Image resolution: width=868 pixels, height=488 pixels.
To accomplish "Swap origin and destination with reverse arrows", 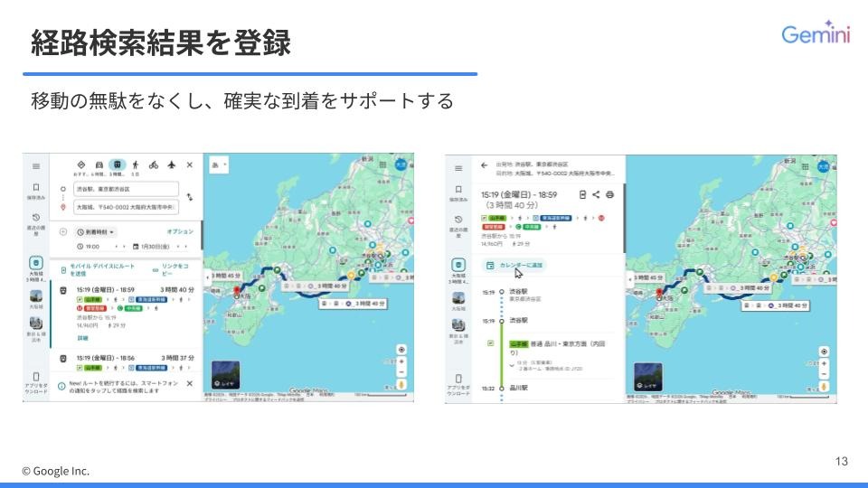I will tap(190, 197).
